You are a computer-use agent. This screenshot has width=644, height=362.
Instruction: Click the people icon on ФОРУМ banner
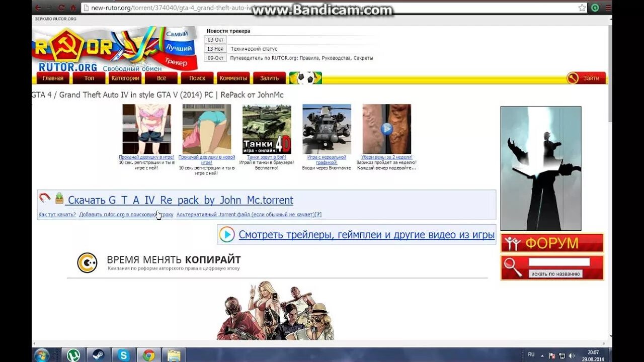[513, 243]
